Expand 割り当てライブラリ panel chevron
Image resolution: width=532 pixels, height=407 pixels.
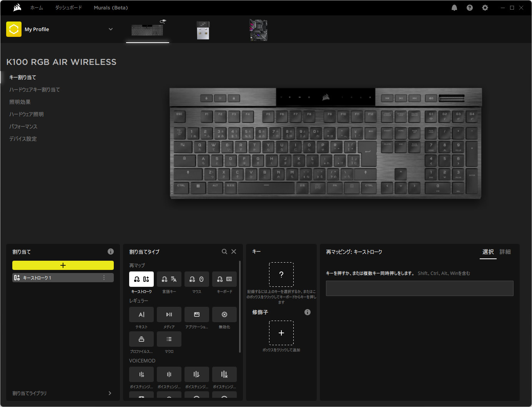(x=110, y=393)
